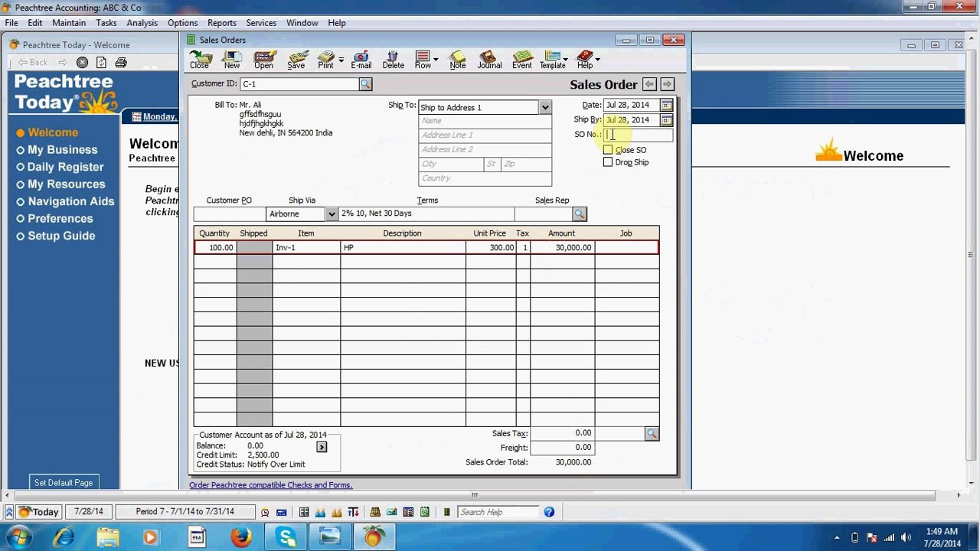Viewport: 980px width, 551px height.
Task: Open an existing sales order via Open icon
Action: pyautogui.click(x=263, y=60)
